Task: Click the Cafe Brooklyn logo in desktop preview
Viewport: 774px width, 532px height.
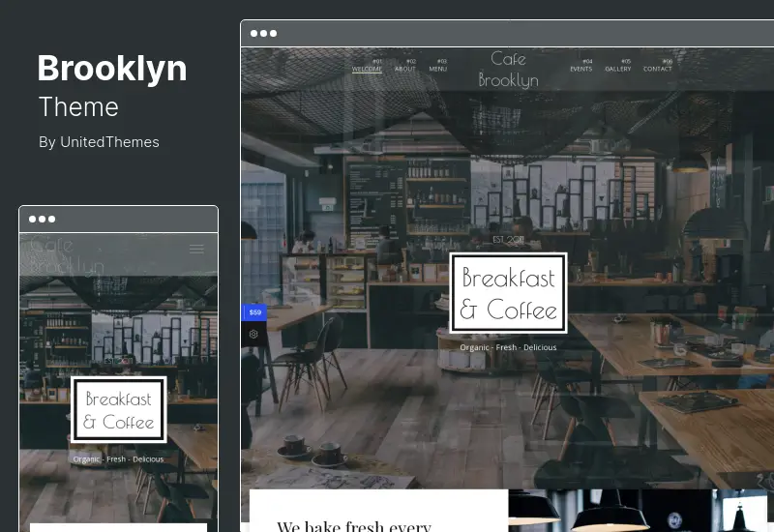Action: click(509, 70)
